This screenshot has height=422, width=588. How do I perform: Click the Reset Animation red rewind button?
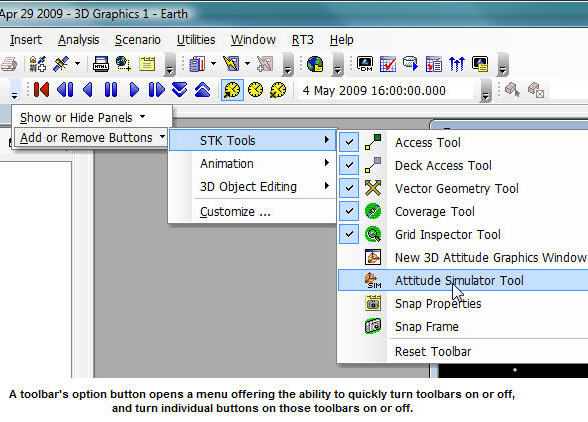41,90
